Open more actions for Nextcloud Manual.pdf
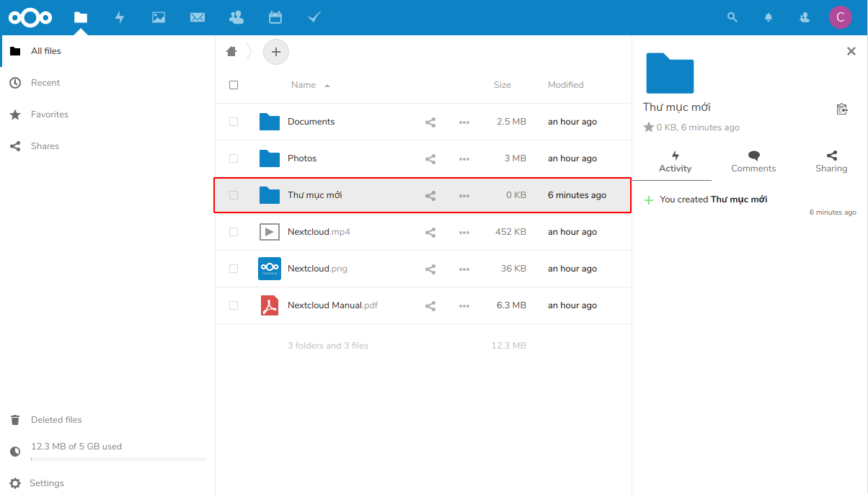This screenshot has width=868, height=497. tap(464, 306)
